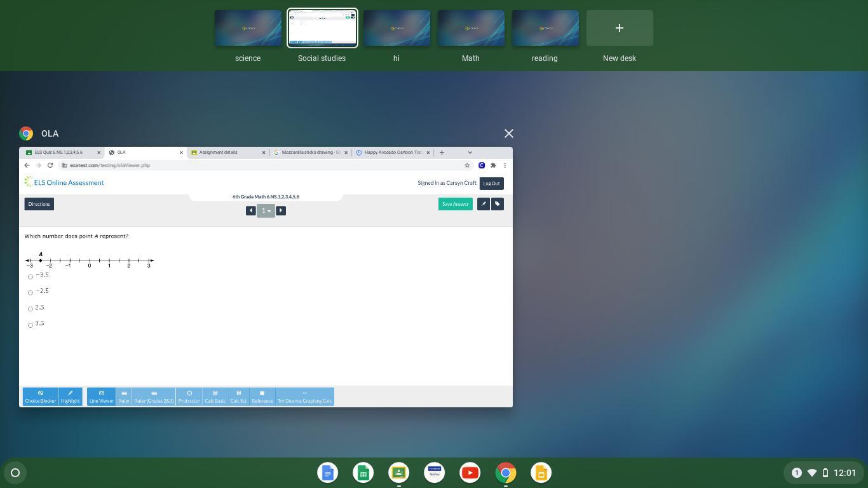Close the OLA window in overview
This screenshot has width=868, height=488.
tap(508, 133)
